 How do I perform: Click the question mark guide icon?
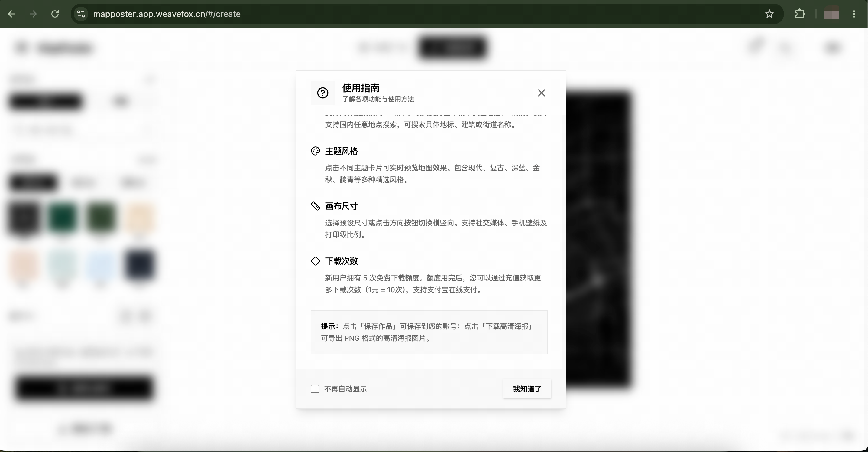coord(322,93)
